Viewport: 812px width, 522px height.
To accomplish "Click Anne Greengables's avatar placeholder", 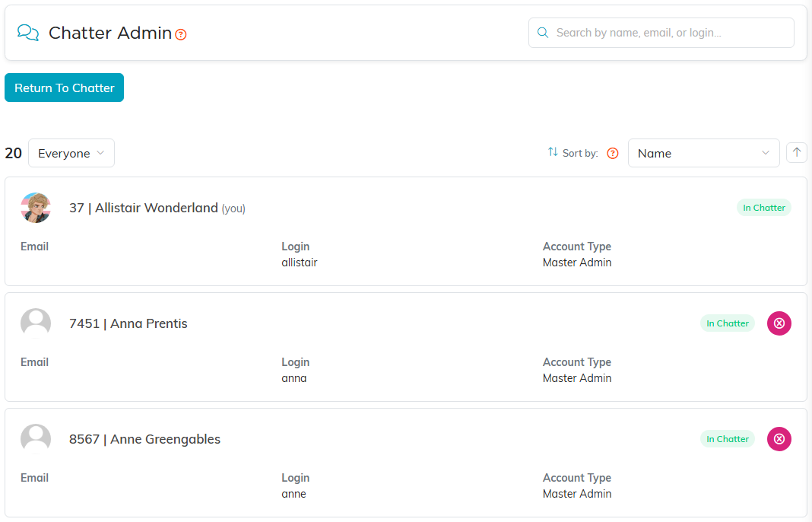I will click(36, 439).
